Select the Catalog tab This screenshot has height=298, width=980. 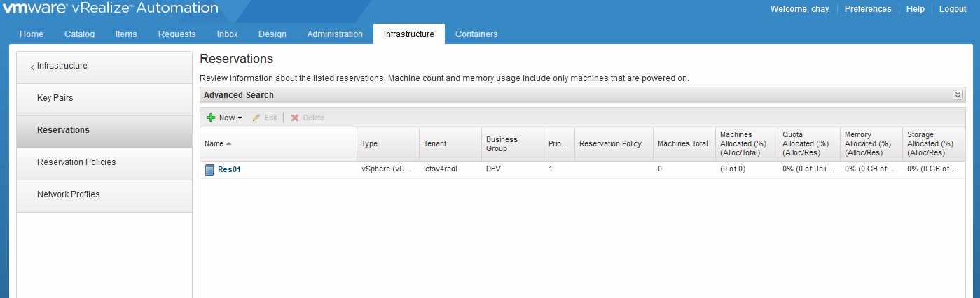pos(79,34)
